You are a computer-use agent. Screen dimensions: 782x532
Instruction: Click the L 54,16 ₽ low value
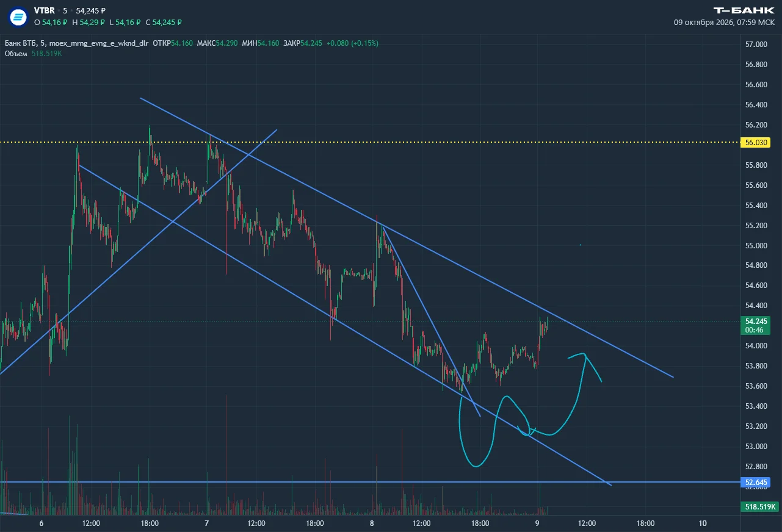125,22
